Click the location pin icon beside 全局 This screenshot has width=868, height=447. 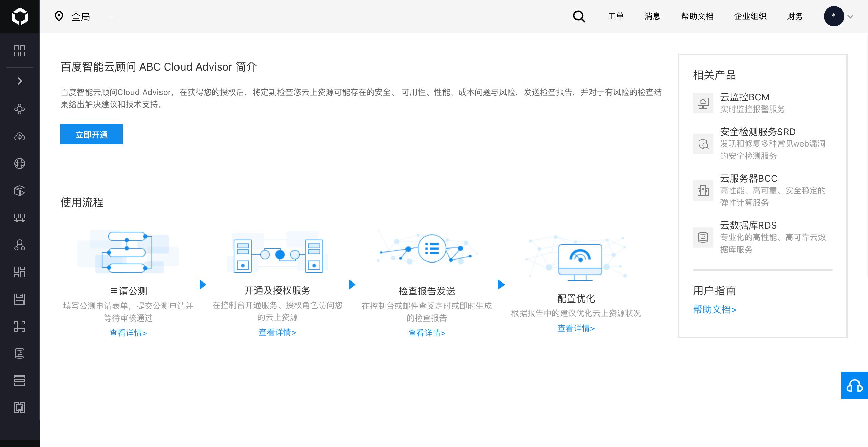click(x=59, y=16)
